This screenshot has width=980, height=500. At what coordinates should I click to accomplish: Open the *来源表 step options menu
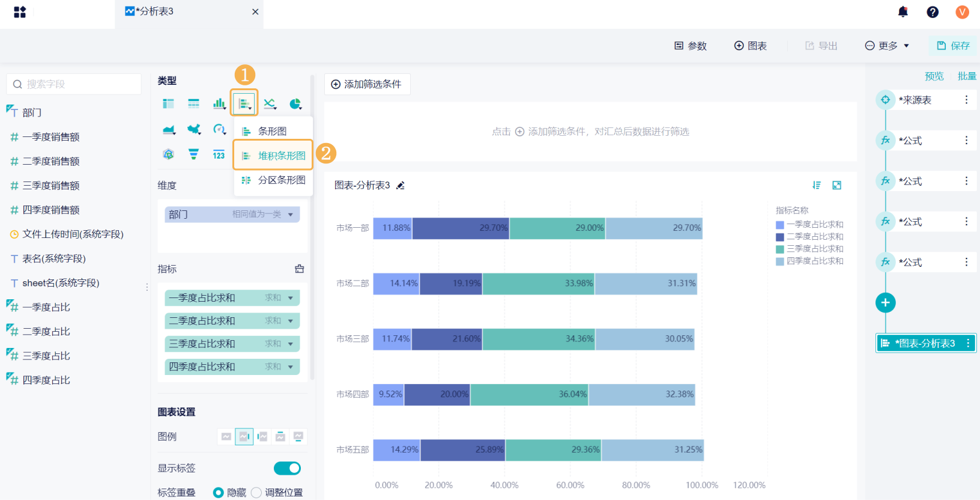pos(966,100)
